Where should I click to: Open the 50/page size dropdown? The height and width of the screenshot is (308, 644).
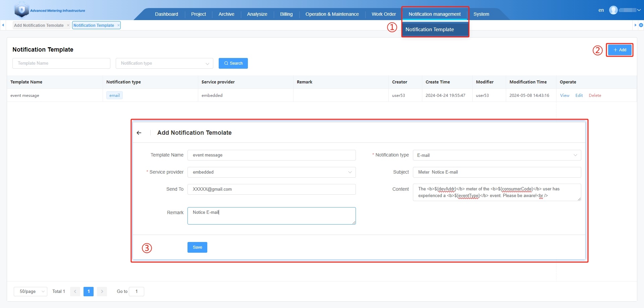(31, 292)
